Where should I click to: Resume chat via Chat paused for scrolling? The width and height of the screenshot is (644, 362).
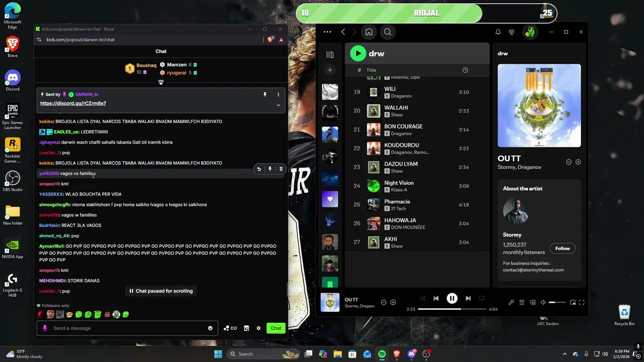coord(161,291)
